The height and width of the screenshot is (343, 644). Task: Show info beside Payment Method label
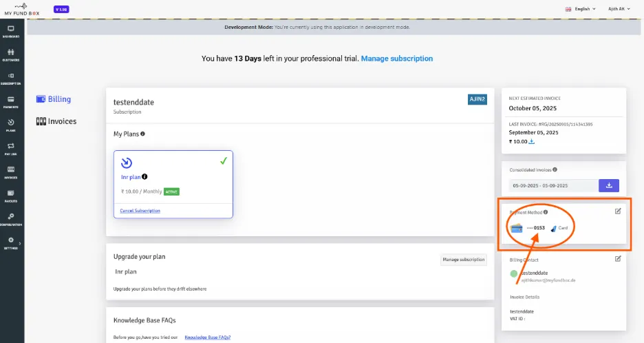[546, 212]
